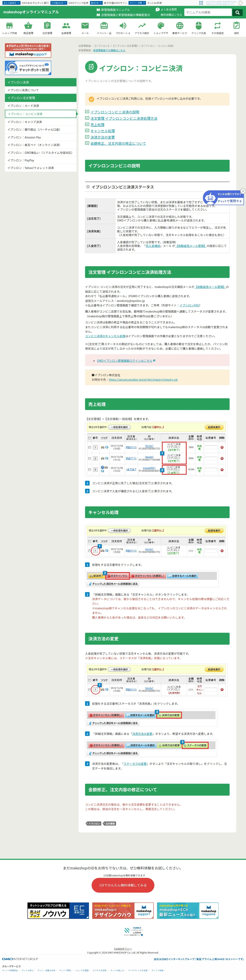Open the ショップデザ palette icon
This screenshot has width=246, height=980.
click(x=161, y=26)
